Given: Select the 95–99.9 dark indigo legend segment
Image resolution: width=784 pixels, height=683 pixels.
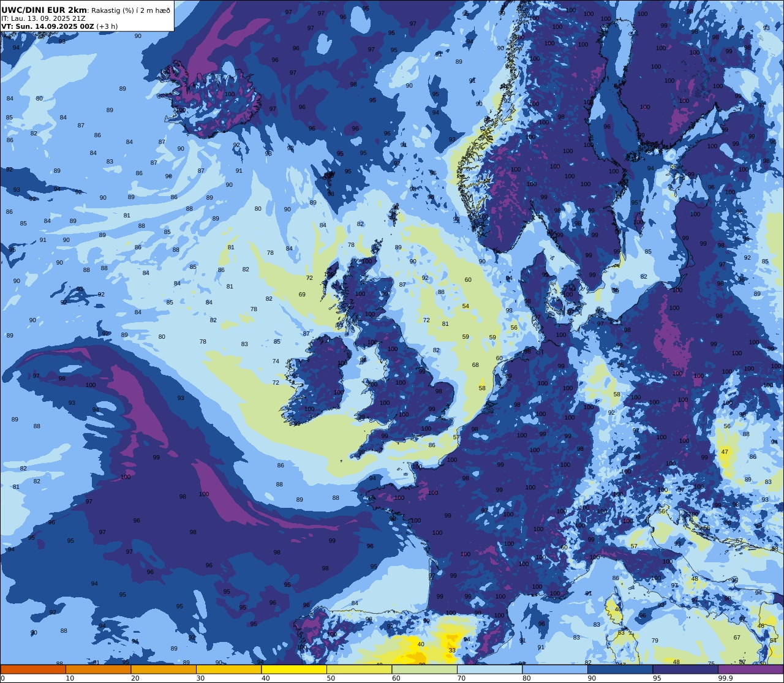Looking at the screenshot, I should pos(685,669).
